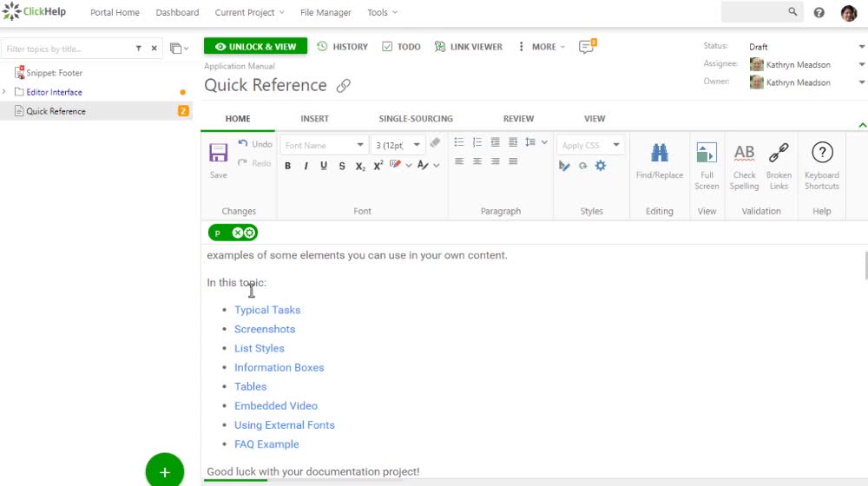Image resolution: width=868 pixels, height=486 pixels.
Task: Justify paragraph text
Action: click(x=513, y=161)
